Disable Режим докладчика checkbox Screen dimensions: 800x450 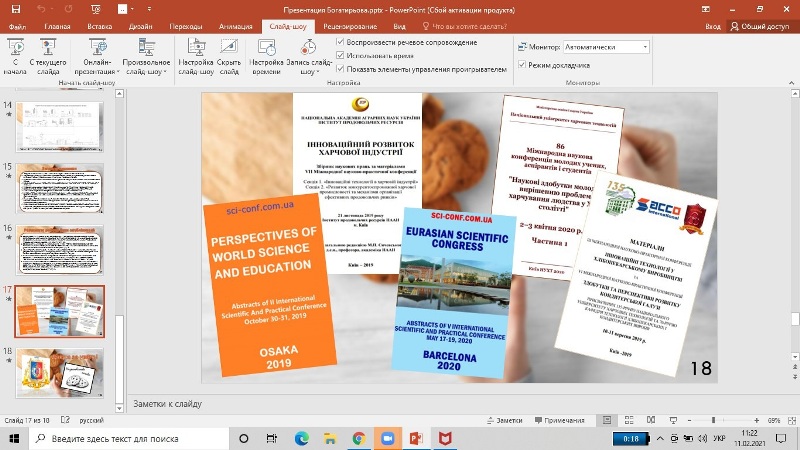(x=522, y=65)
